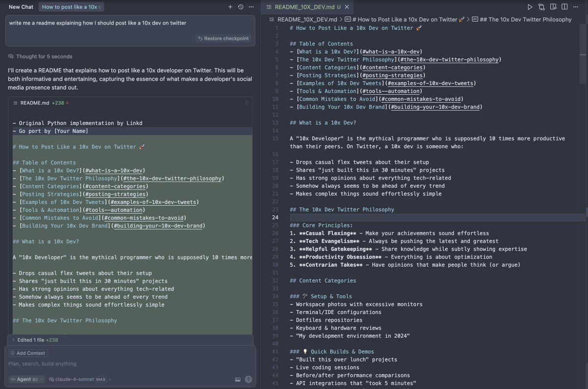
Task: Click '## The 10x Dev Twitter Philosophy' line 23
Action: click(x=342, y=209)
